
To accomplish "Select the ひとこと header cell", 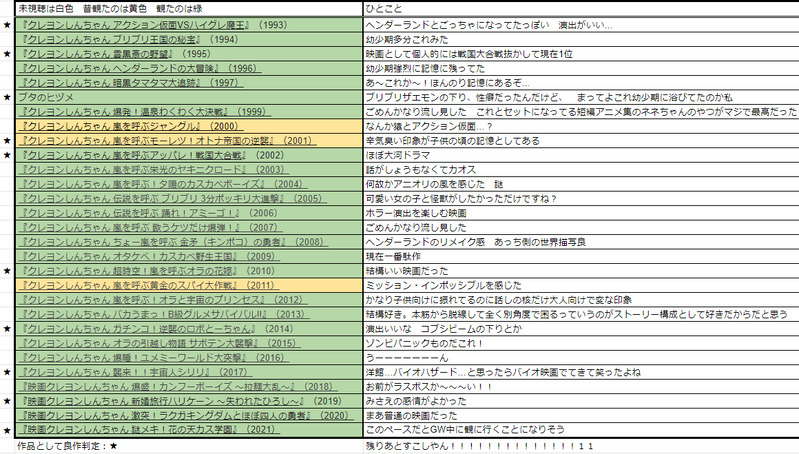I will pos(581,9).
